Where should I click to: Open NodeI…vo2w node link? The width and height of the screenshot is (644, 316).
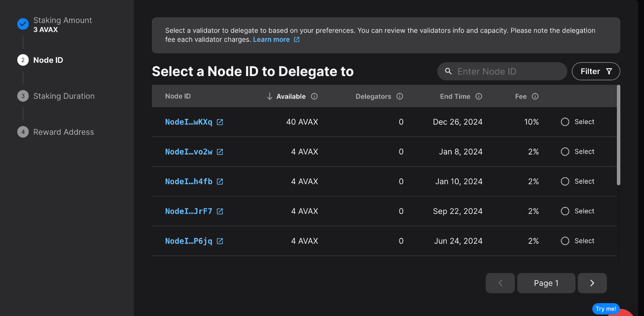pyautogui.click(x=189, y=152)
